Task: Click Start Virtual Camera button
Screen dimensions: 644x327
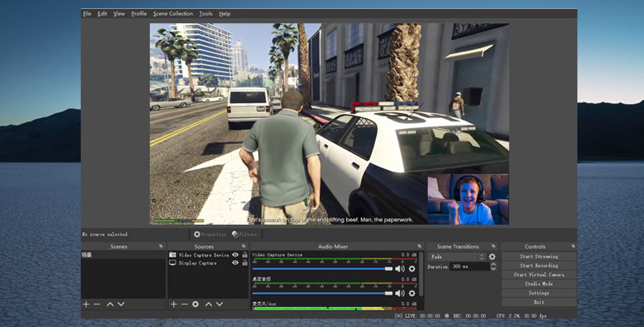Action: point(539,275)
